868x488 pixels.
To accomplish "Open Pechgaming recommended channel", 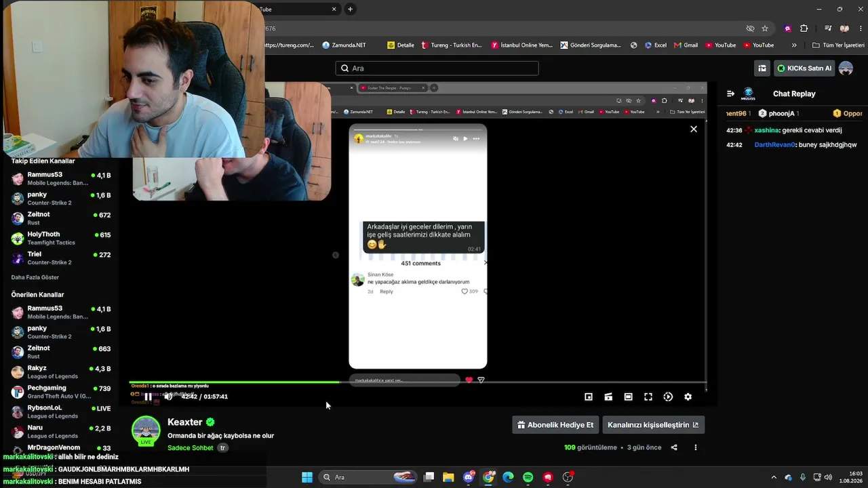I will 61,392.
